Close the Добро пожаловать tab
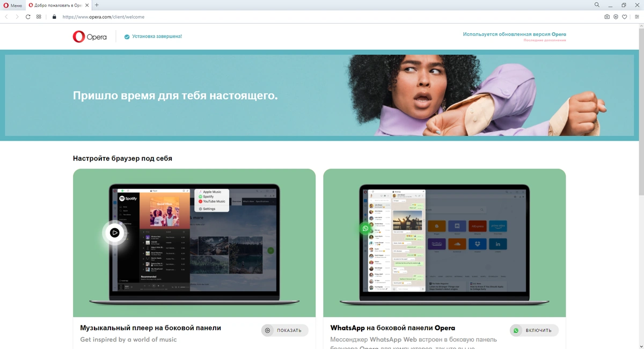 coord(87,5)
